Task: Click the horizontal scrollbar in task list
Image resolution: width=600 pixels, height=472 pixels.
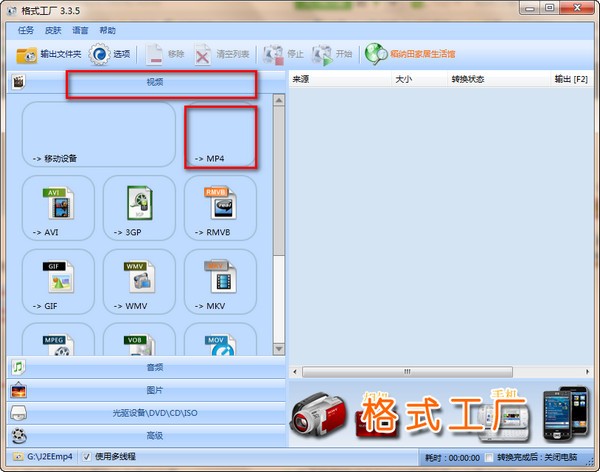Action: pos(407,372)
